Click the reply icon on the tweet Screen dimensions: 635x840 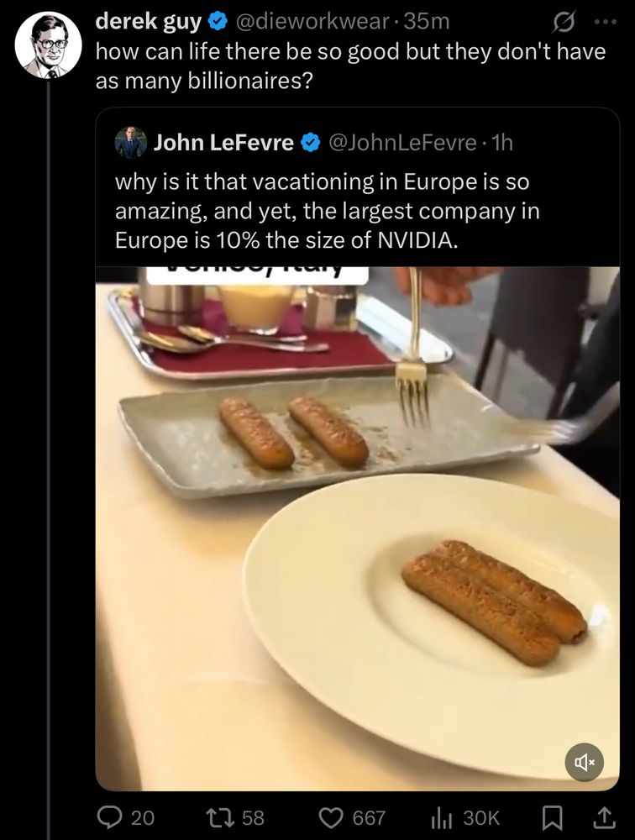(109, 816)
